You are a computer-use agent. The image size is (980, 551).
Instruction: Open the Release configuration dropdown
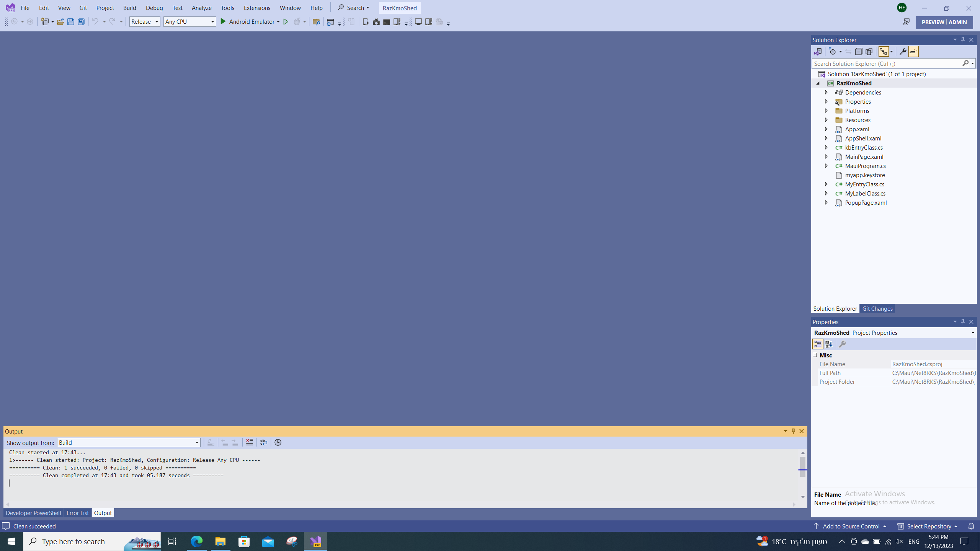(x=145, y=22)
